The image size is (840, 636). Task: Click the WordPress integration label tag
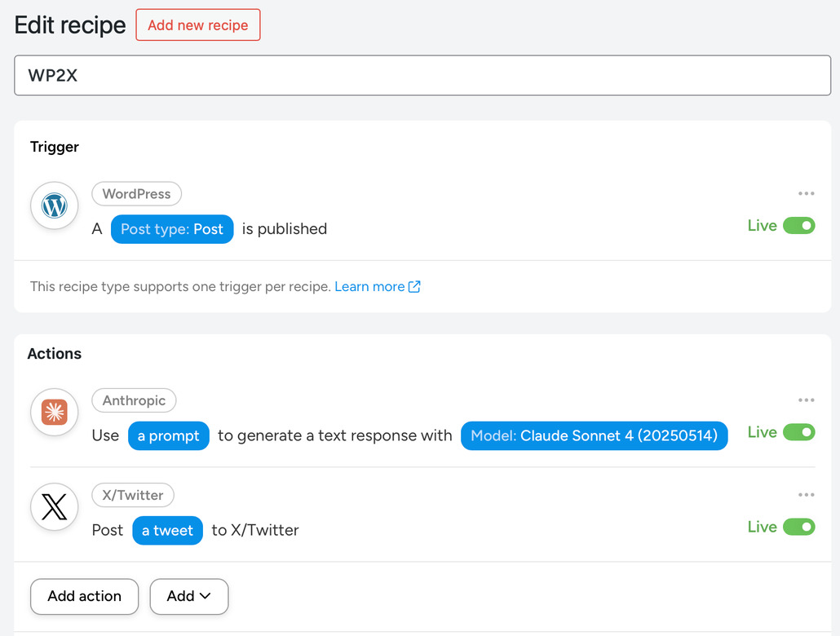(x=136, y=194)
